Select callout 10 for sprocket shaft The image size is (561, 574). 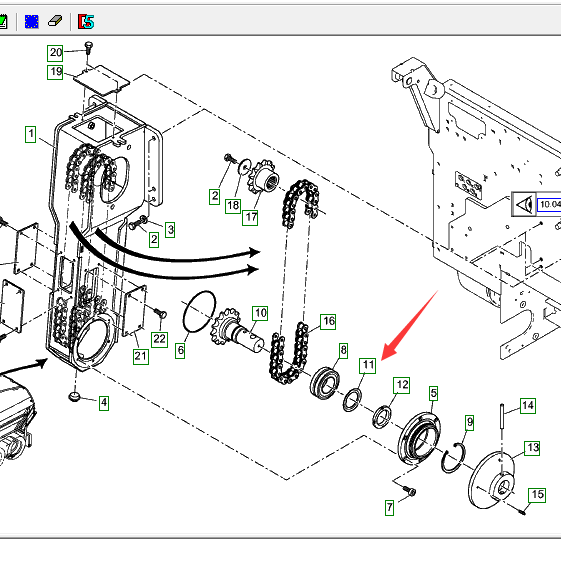click(x=260, y=313)
